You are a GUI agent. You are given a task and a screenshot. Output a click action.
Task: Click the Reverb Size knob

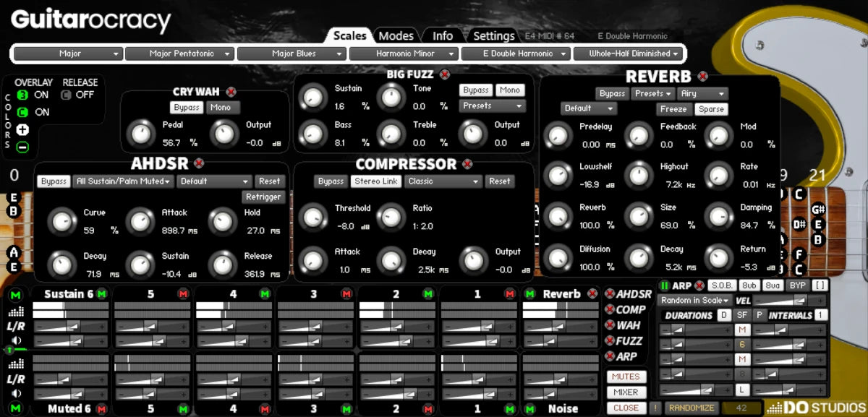(x=639, y=216)
